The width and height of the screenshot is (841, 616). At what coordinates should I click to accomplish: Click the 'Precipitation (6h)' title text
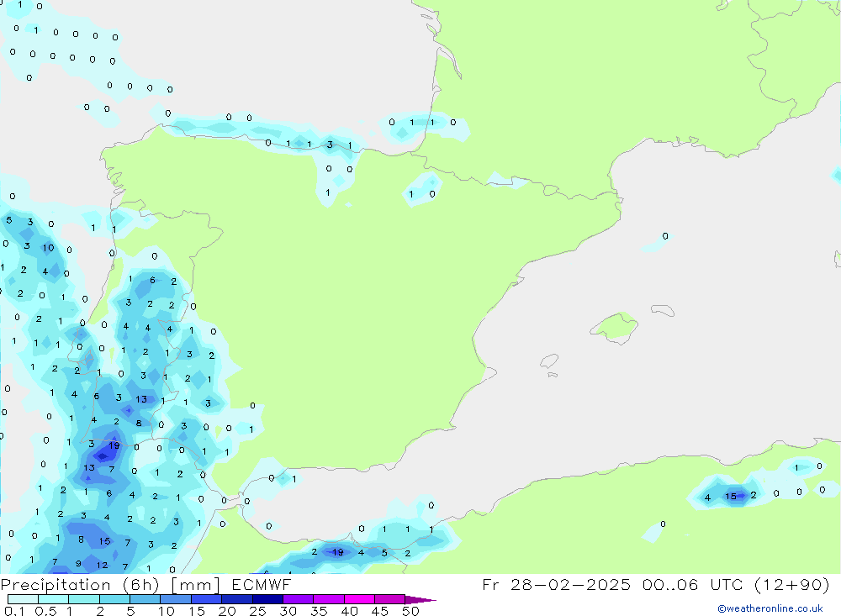point(80,585)
